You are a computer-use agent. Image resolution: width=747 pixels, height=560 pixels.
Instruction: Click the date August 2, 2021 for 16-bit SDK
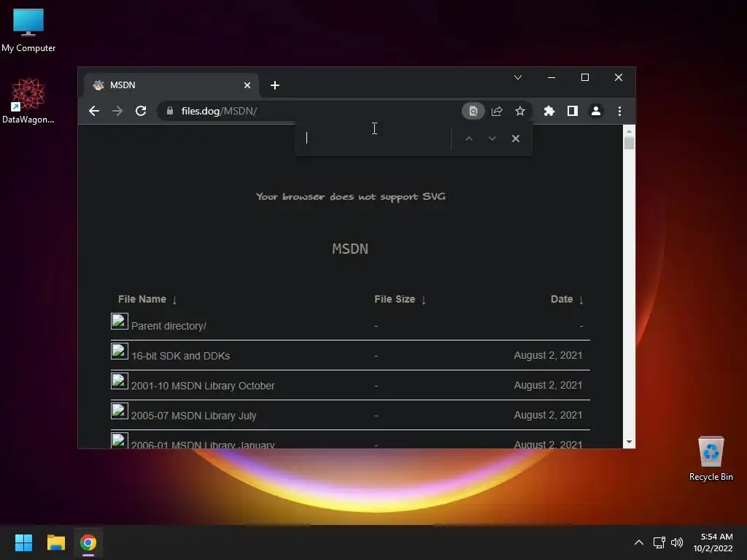click(x=548, y=355)
